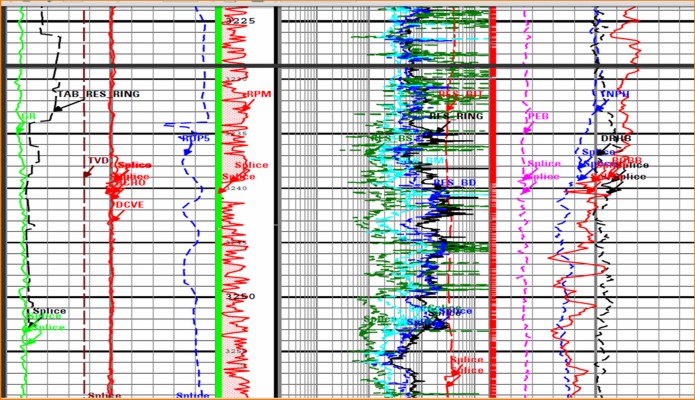This screenshot has width=695, height=400.
Task: Click the red RES_BIT curve label
Action: (x=461, y=94)
